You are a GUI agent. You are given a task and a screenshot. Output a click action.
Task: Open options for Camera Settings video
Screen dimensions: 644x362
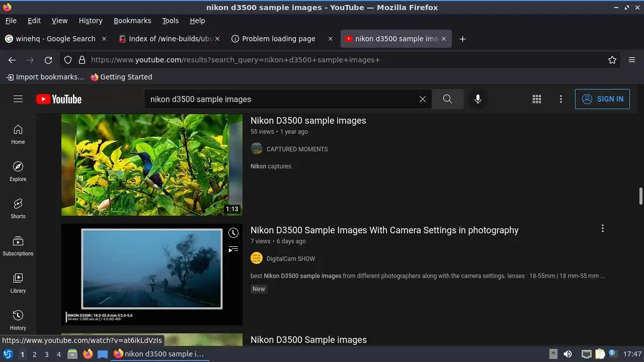(603, 229)
